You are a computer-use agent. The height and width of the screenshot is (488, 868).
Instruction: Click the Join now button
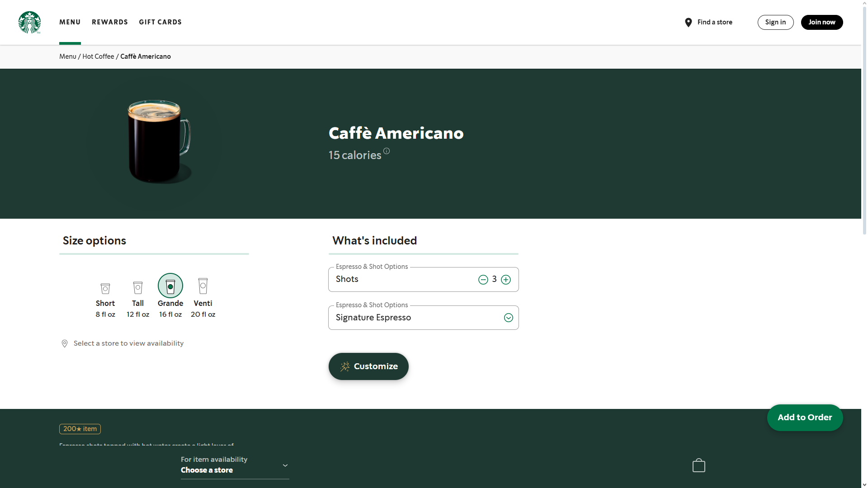[822, 22]
